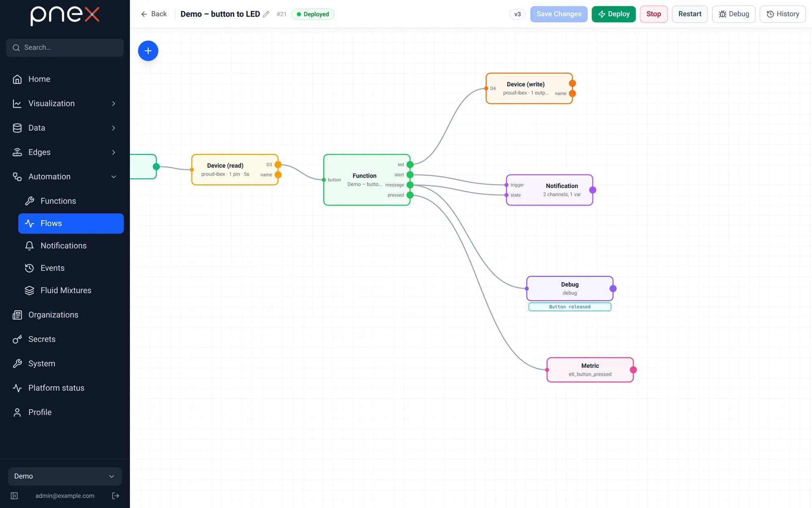Click the Restart button
The height and width of the screenshot is (508, 812).
[x=690, y=14]
